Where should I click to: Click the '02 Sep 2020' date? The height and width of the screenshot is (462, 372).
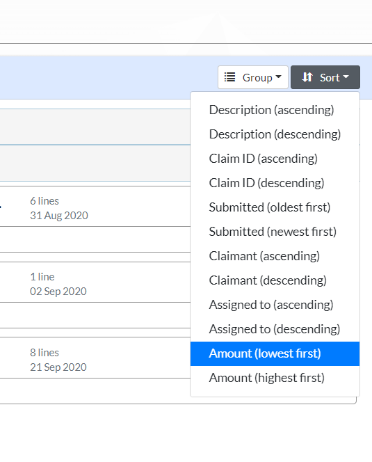(x=58, y=291)
